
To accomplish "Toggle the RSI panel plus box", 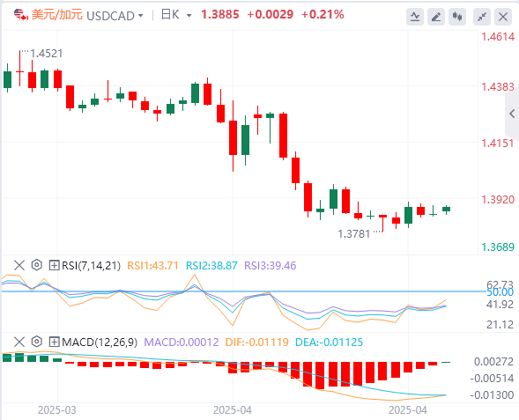I will 54,265.
